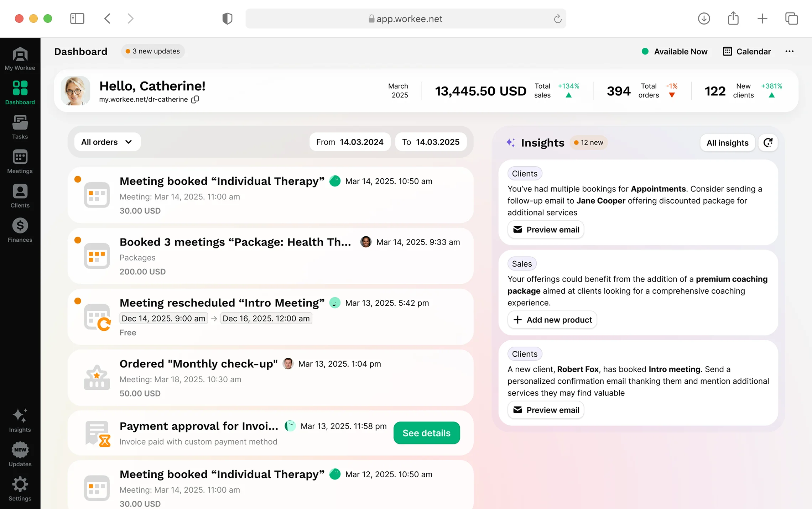812x509 pixels.
Task: Open the three-dots more menu
Action: (x=789, y=52)
